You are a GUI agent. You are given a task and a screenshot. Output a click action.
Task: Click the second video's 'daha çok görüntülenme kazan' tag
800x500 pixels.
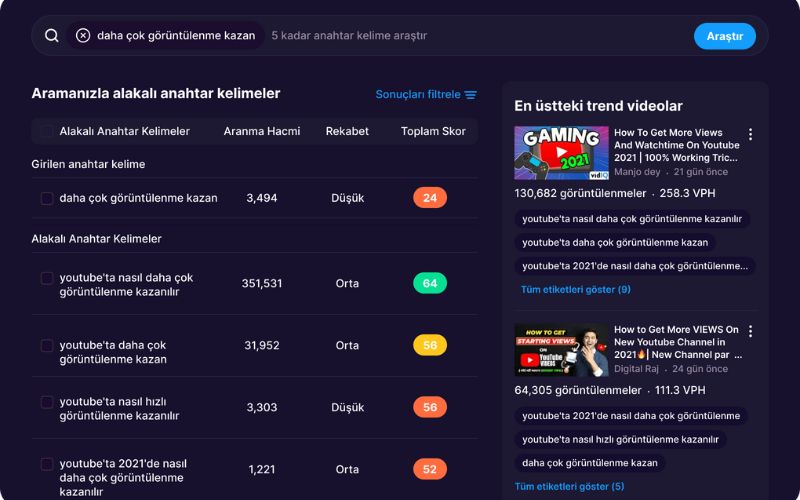(x=590, y=463)
